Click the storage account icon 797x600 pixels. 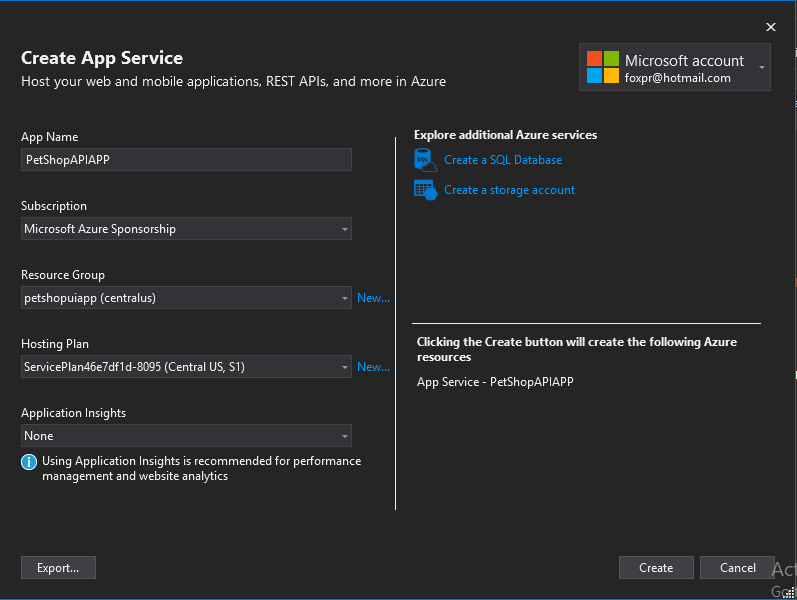pos(425,190)
